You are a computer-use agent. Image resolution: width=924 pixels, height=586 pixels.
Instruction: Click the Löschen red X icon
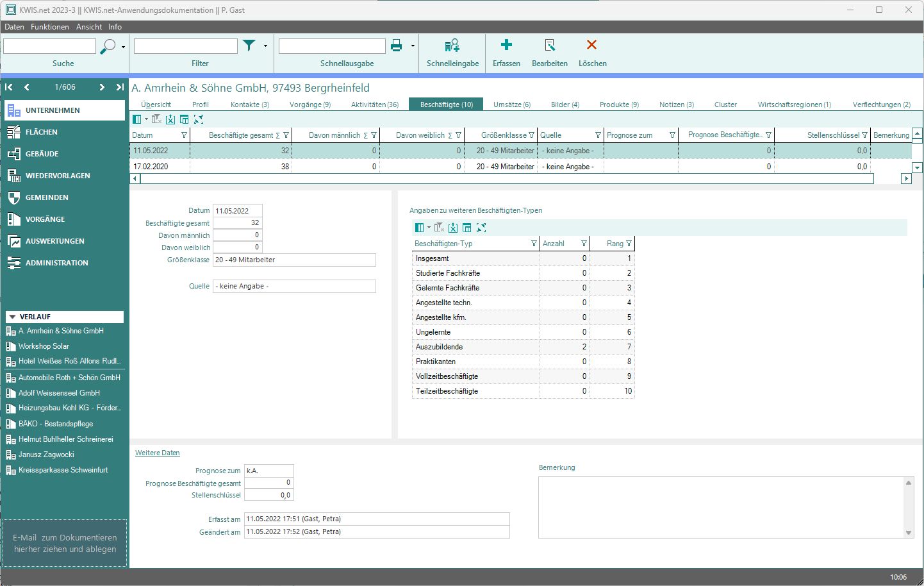click(x=591, y=45)
